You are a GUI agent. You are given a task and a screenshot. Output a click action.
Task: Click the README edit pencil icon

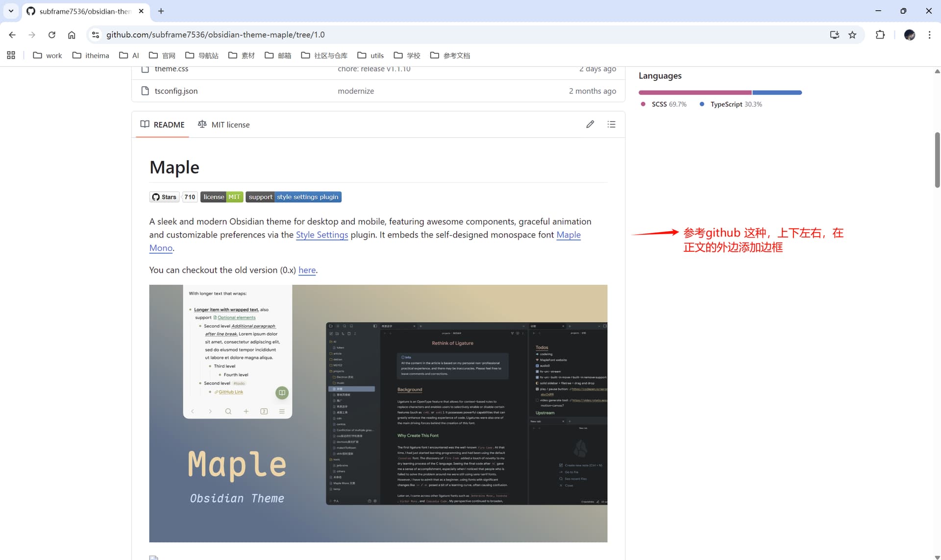click(590, 124)
